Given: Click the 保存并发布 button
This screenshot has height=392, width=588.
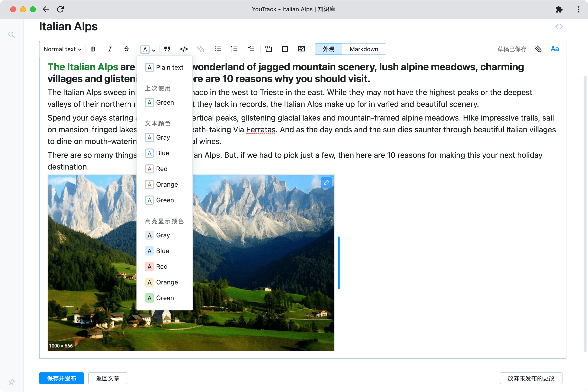Looking at the screenshot, I should 61,378.
